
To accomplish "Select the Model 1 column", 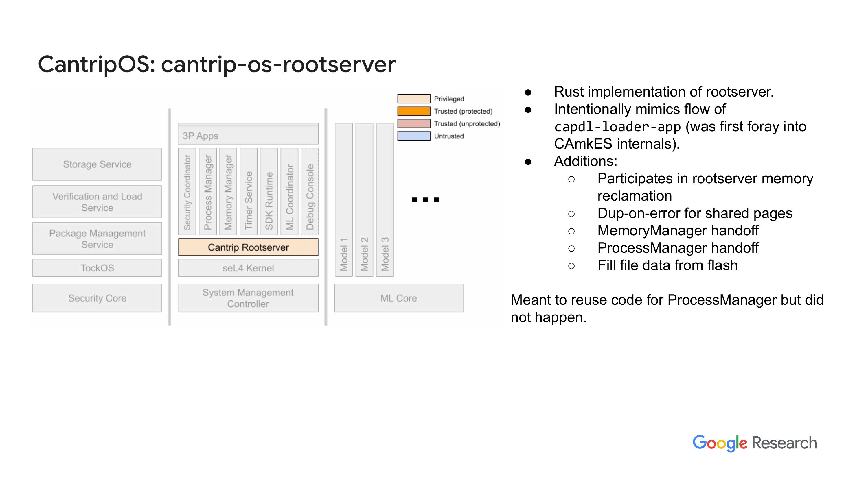I will [x=344, y=200].
